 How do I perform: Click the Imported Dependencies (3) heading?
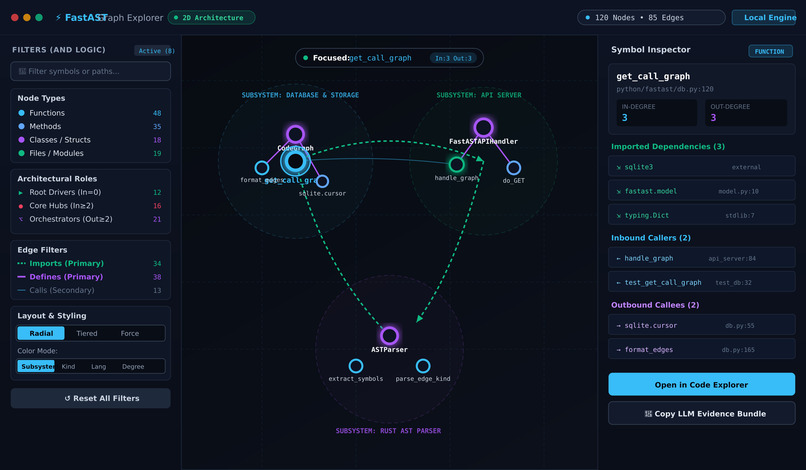pos(668,147)
